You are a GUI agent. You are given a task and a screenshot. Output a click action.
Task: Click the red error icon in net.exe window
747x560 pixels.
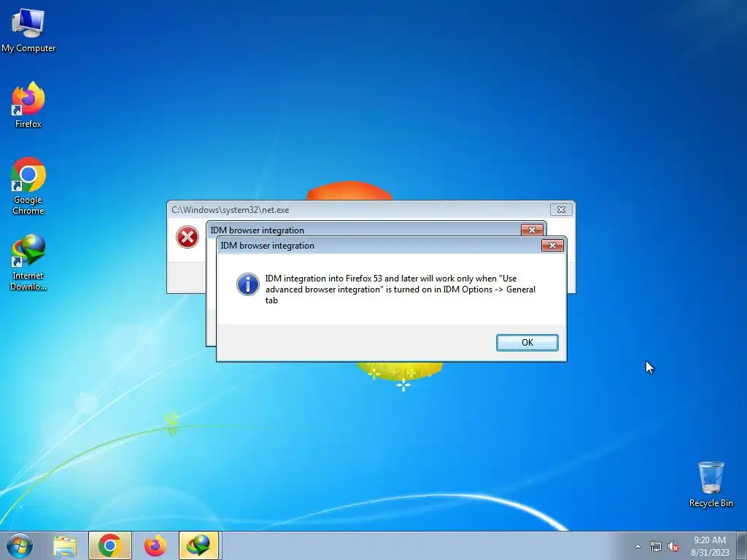pyautogui.click(x=187, y=237)
